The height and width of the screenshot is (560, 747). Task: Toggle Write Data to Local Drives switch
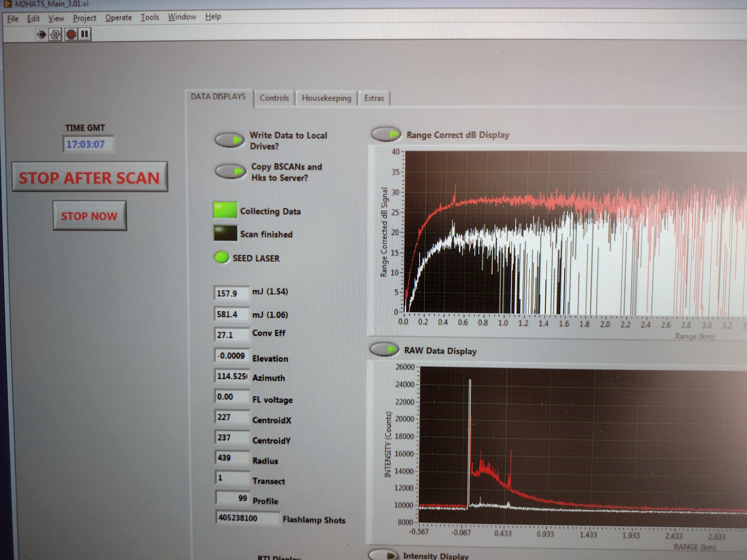point(230,140)
